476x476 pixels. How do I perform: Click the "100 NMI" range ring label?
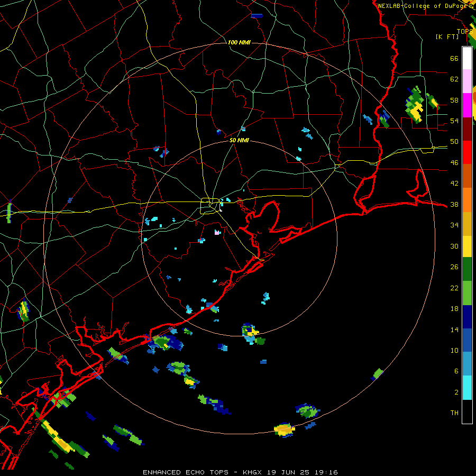(239, 42)
